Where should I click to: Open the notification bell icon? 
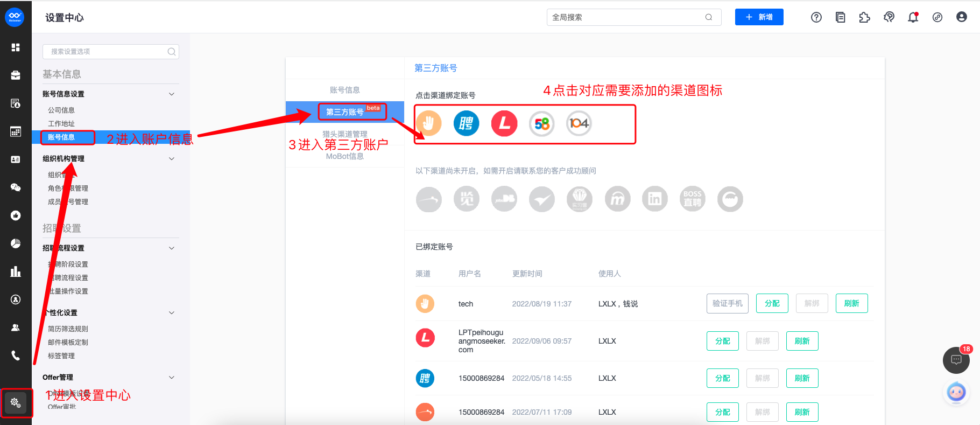pos(913,17)
